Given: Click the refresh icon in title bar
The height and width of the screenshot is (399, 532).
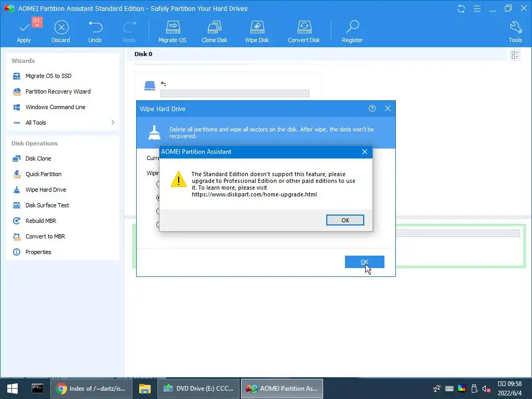Looking at the screenshot, I should [461, 8].
